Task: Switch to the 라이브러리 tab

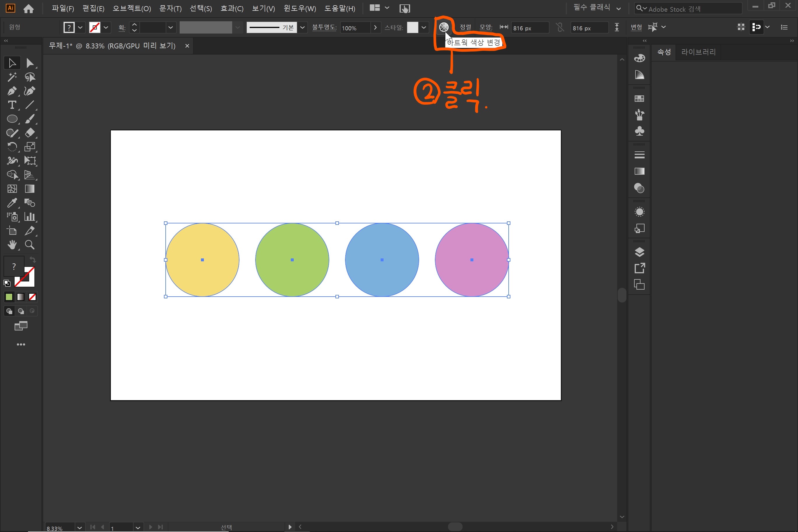Action: (x=698, y=52)
